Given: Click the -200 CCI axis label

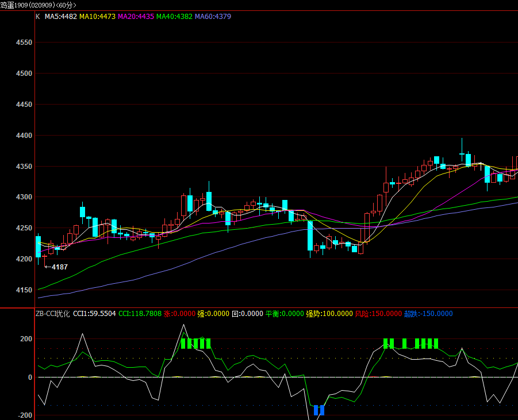Looking at the screenshot, I should 25,415.
